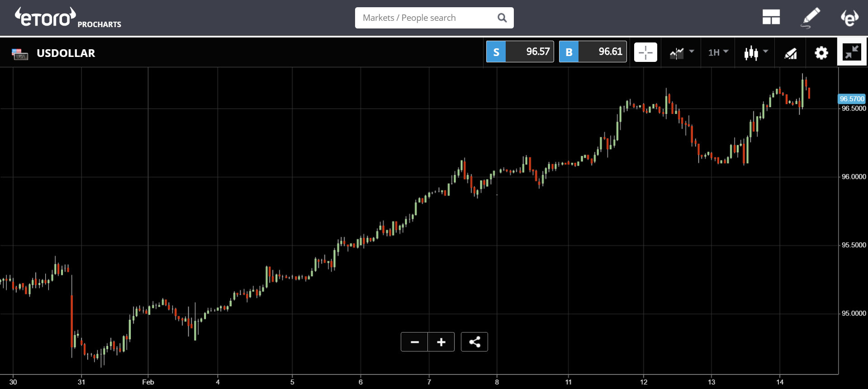Click the USDOLLAR flag icon

pyautogui.click(x=19, y=54)
